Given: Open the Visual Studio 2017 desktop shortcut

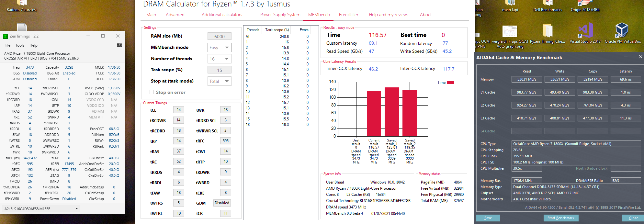Looking at the screenshot, I should pos(585,30).
